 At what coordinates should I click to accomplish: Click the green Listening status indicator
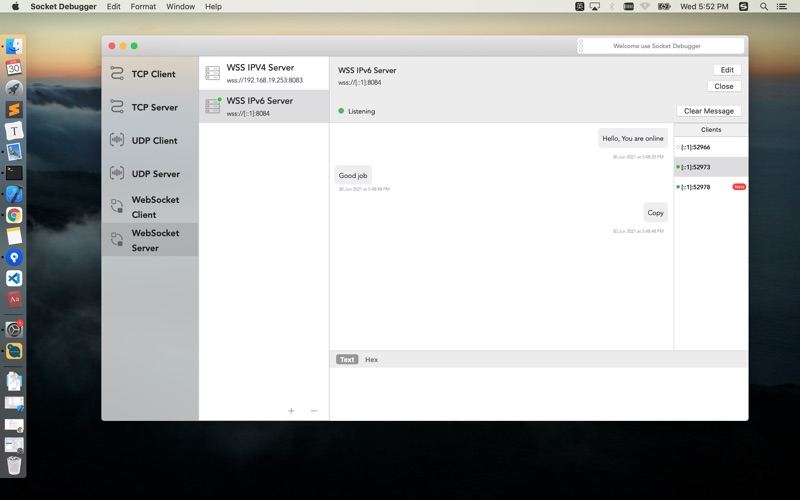point(341,111)
